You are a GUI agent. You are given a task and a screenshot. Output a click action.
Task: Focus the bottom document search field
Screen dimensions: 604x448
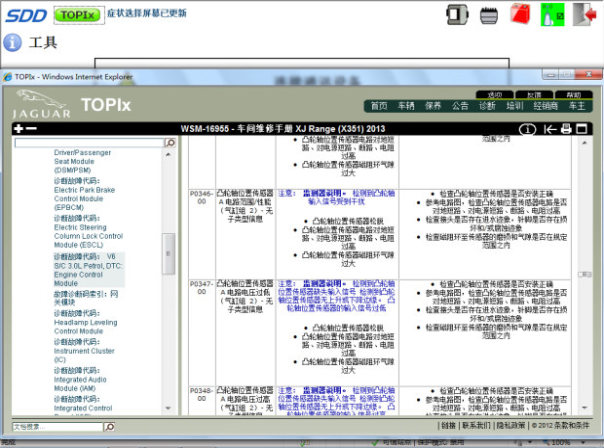point(58,427)
